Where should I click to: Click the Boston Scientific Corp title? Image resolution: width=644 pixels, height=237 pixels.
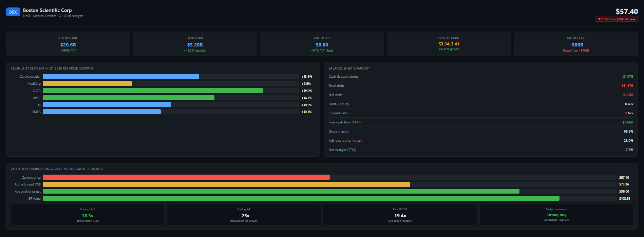(47, 10)
